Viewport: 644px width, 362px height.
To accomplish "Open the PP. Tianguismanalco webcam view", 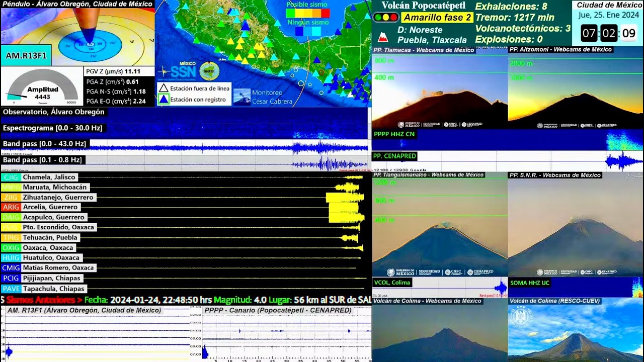I will click(440, 224).
